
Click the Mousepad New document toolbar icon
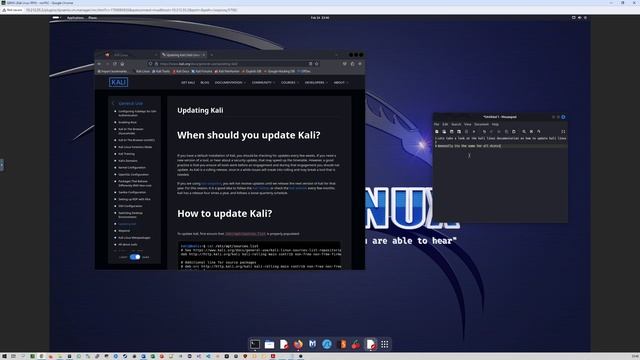tap(437, 131)
